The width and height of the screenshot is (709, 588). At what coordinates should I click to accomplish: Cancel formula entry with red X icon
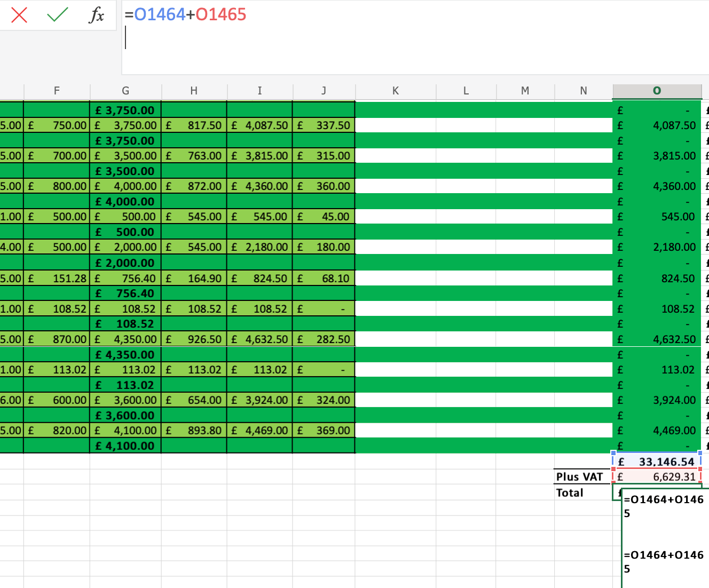(x=19, y=15)
